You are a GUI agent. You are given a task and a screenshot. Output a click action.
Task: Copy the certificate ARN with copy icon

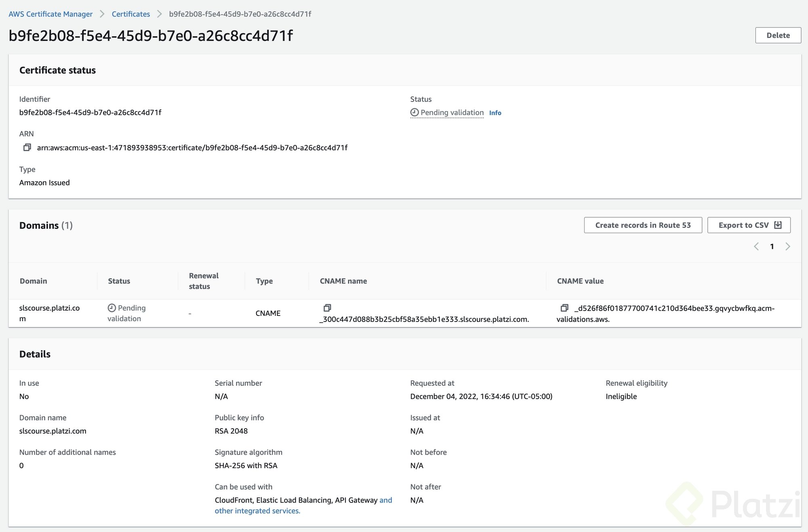(27, 147)
